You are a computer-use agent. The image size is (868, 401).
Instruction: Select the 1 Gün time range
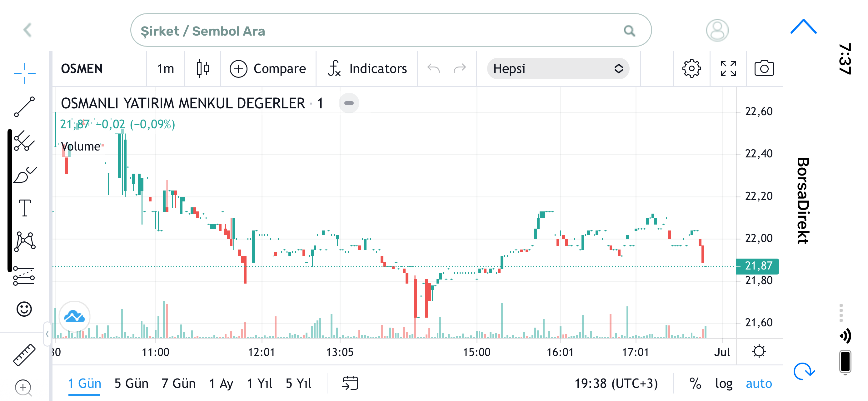tap(84, 384)
